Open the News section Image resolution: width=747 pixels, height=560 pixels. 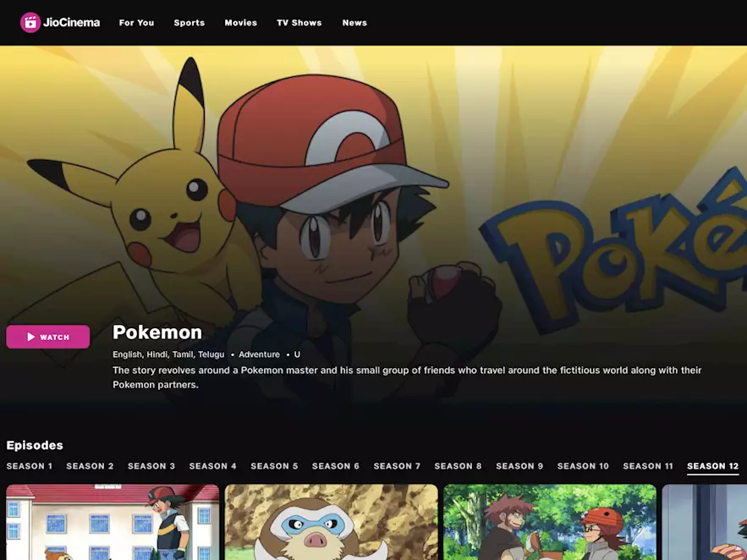(x=354, y=23)
